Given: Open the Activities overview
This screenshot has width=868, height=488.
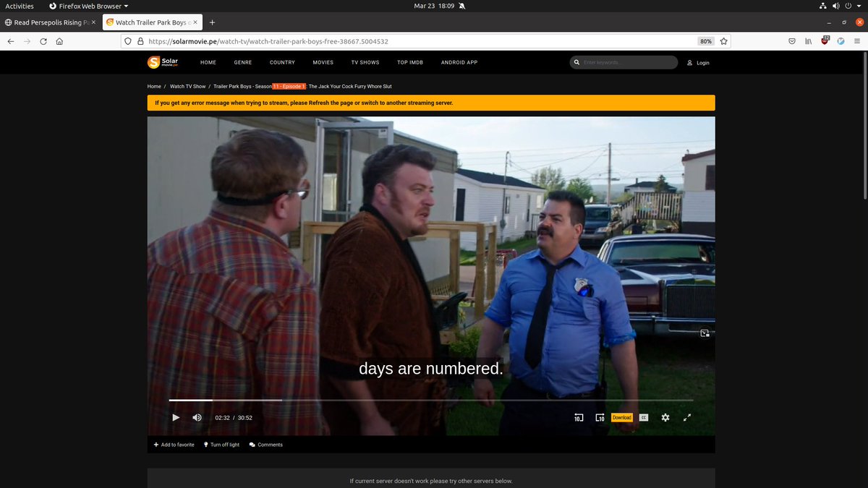Looking at the screenshot, I should pyautogui.click(x=20, y=6).
